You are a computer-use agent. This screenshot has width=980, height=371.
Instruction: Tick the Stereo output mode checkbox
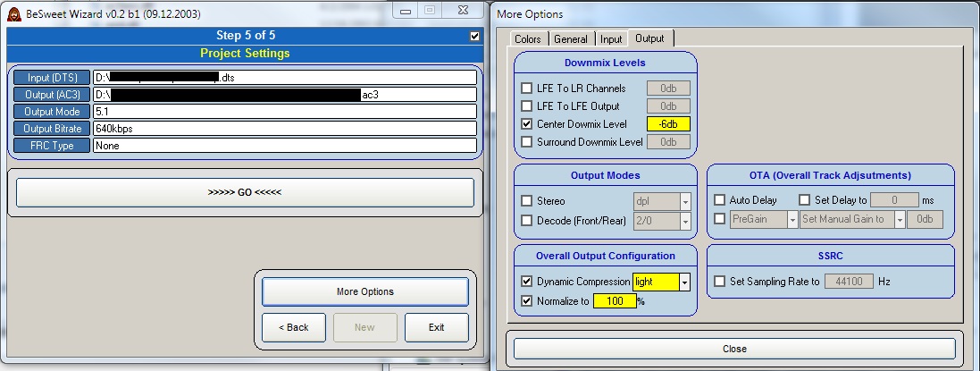pos(527,201)
